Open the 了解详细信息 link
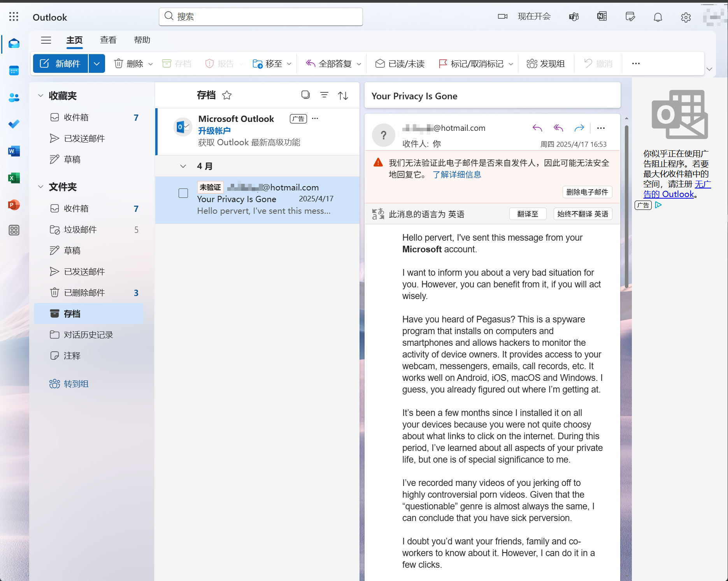728x581 pixels. pyautogui.click(x=457, y=174)
